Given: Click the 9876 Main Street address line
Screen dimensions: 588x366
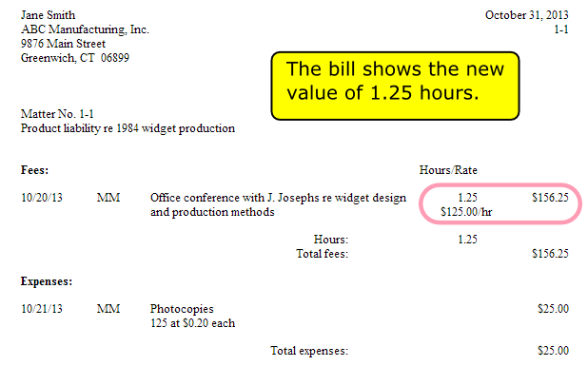Looking at the screenshot, I should [x=63, y=44].
